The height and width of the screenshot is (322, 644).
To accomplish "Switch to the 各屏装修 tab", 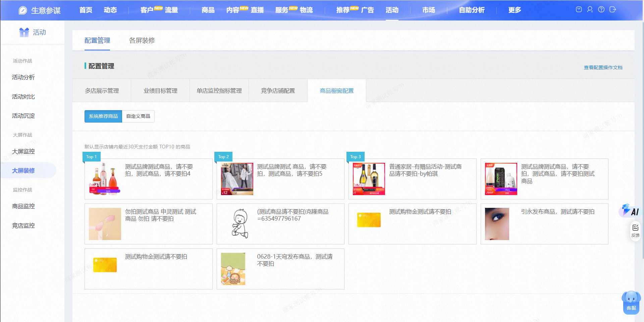I will pos(142,40).
